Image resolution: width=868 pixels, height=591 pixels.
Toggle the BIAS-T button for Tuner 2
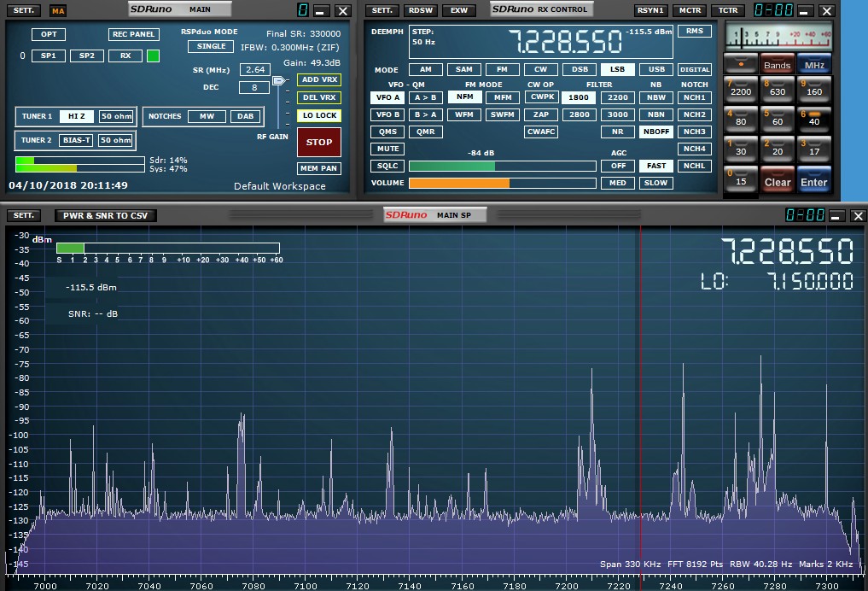[77, 140]
